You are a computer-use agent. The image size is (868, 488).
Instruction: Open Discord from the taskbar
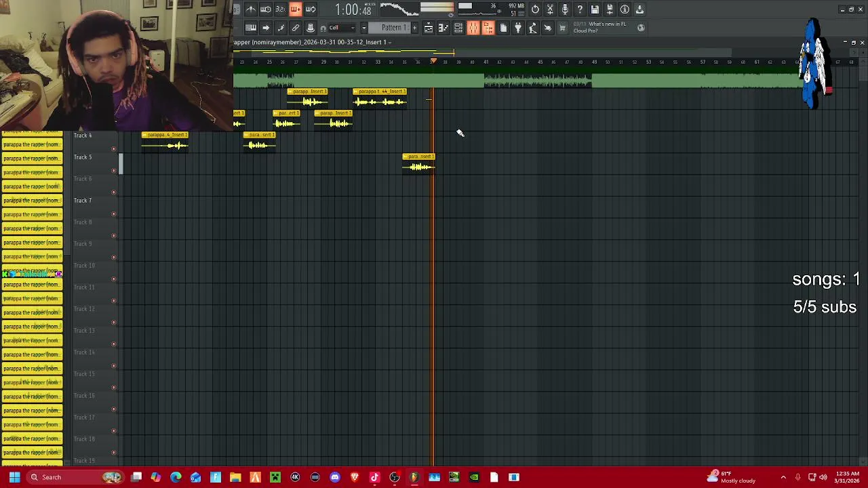335,477
